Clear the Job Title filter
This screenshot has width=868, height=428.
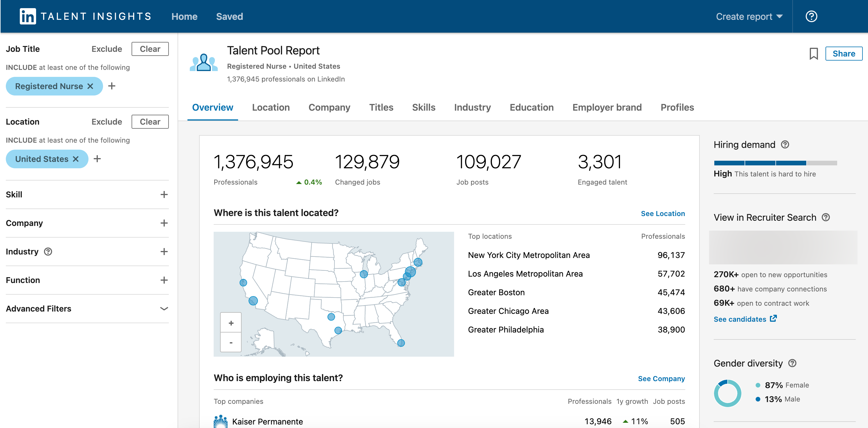[x=150, y=49]
